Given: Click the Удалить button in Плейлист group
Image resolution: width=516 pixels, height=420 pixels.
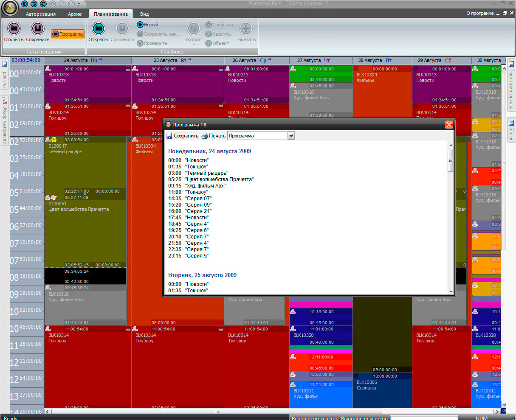Looking at the screenshot, I should (x=218, y=34).
